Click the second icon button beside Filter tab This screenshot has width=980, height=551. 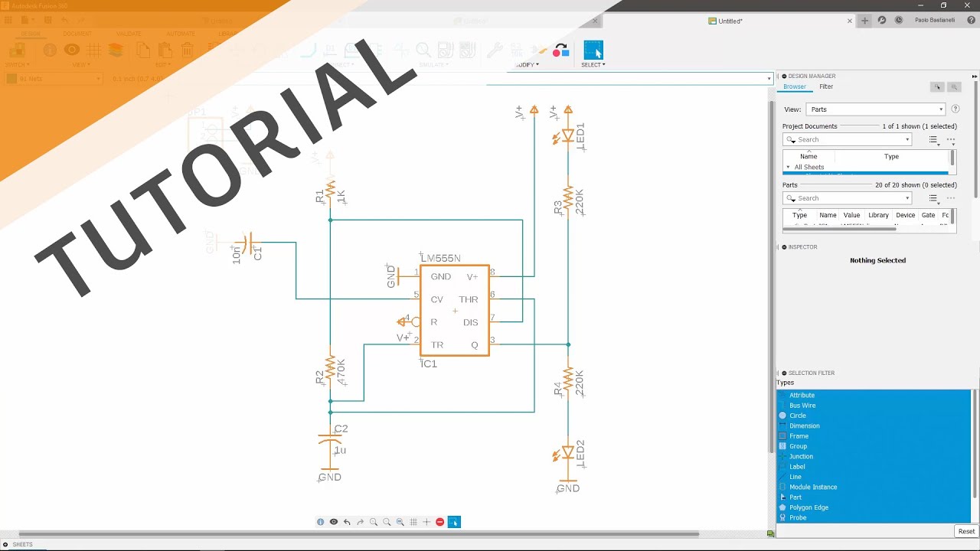[x=954, y=87]
